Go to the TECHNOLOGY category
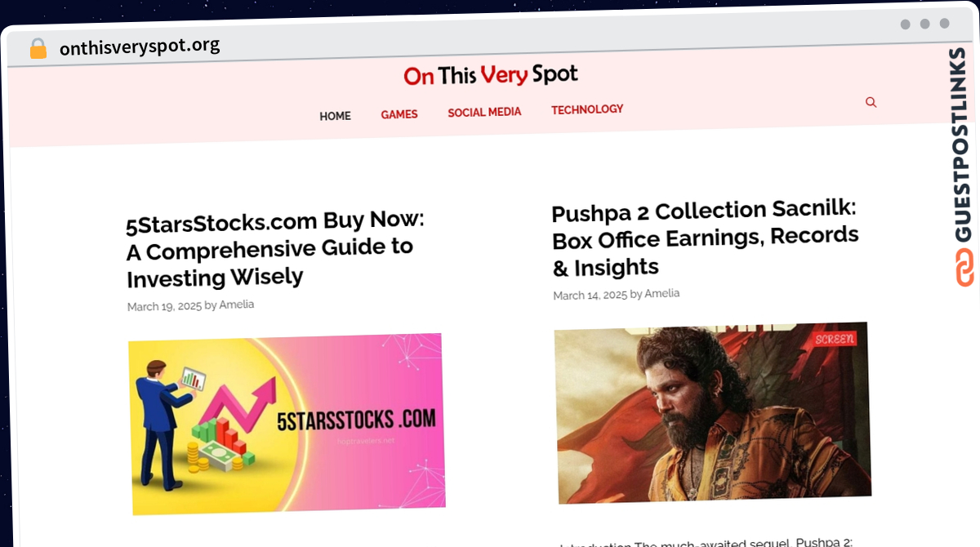This screenshot has height=547, width=980. click(587, 109)
